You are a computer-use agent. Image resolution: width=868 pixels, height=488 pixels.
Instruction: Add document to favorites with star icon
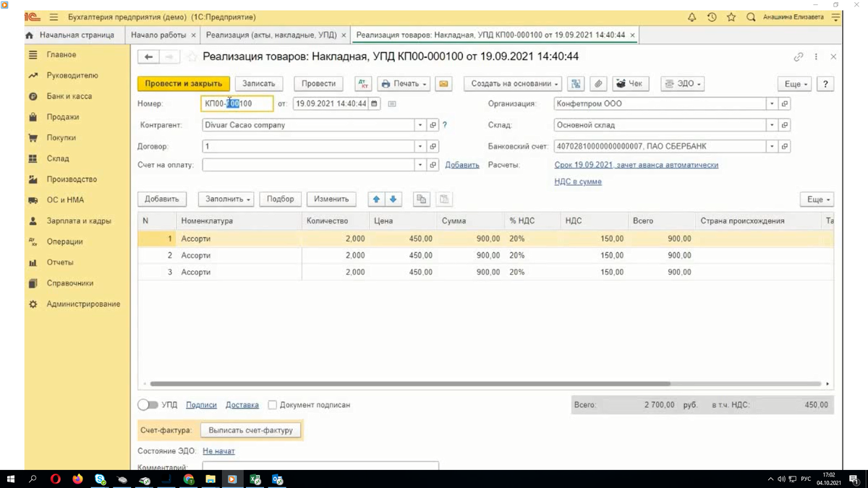point(192,57)
